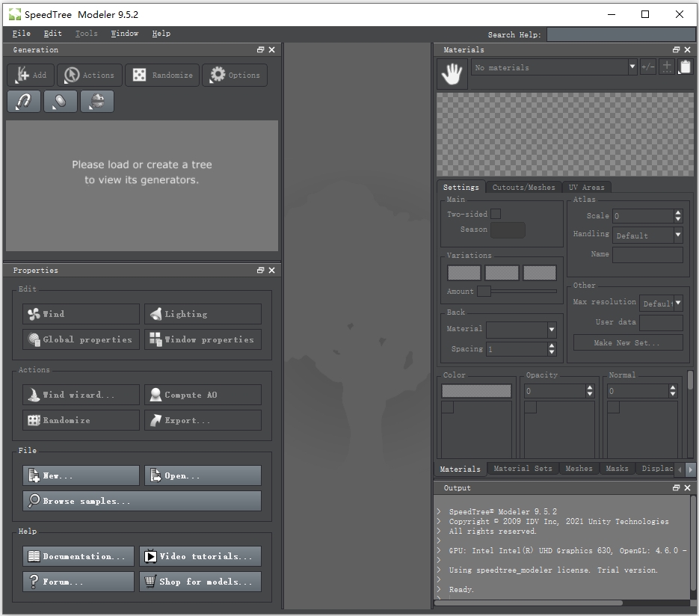Open the File menu
This screenshot has width=699, height=616.
22,34
